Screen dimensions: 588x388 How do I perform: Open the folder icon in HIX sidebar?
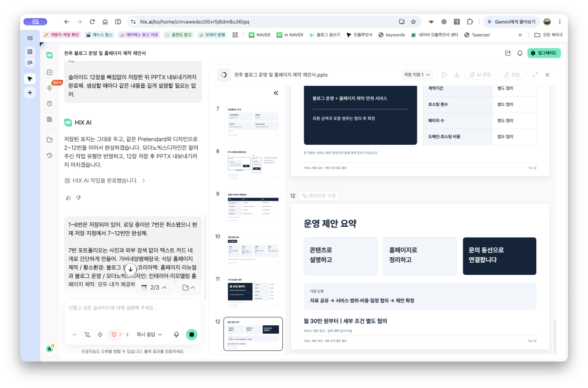point(49,140)
